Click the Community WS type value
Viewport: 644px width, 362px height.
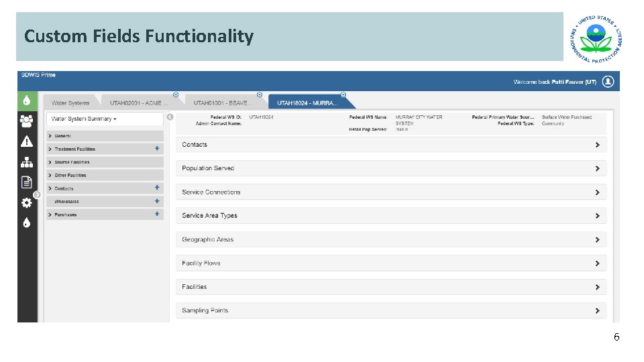(x=553, y=123)
